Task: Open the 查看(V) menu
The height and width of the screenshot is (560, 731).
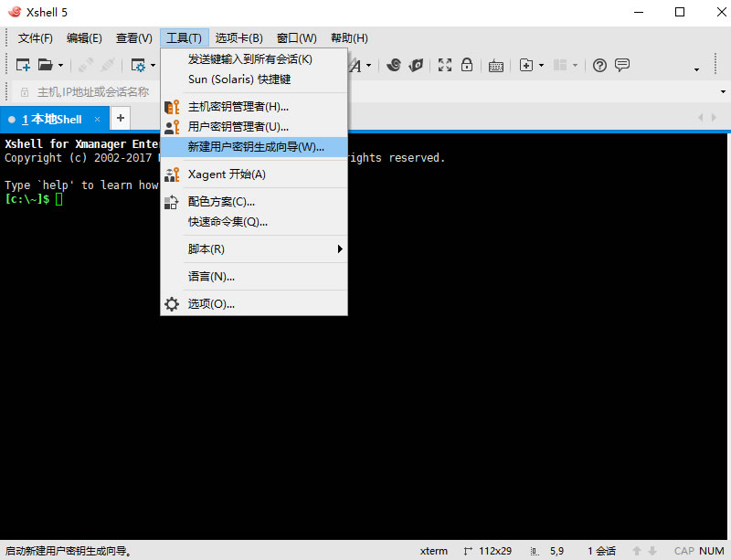Action: pos(133,38)
